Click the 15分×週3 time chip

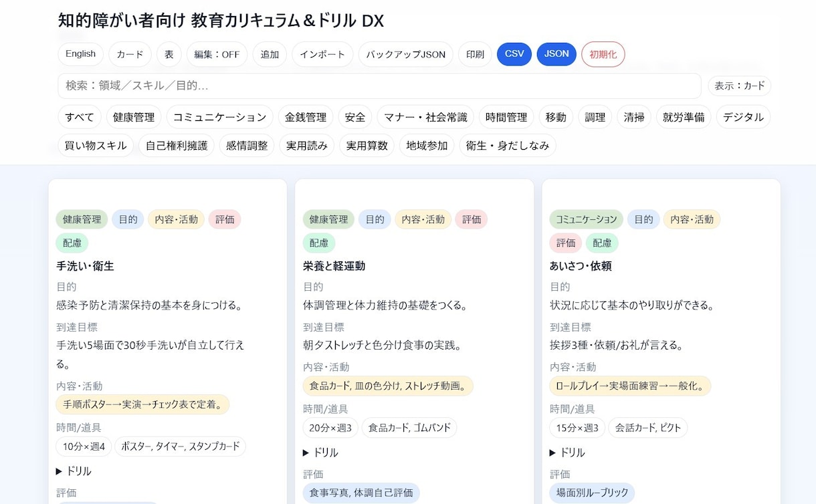pos(577,428)
